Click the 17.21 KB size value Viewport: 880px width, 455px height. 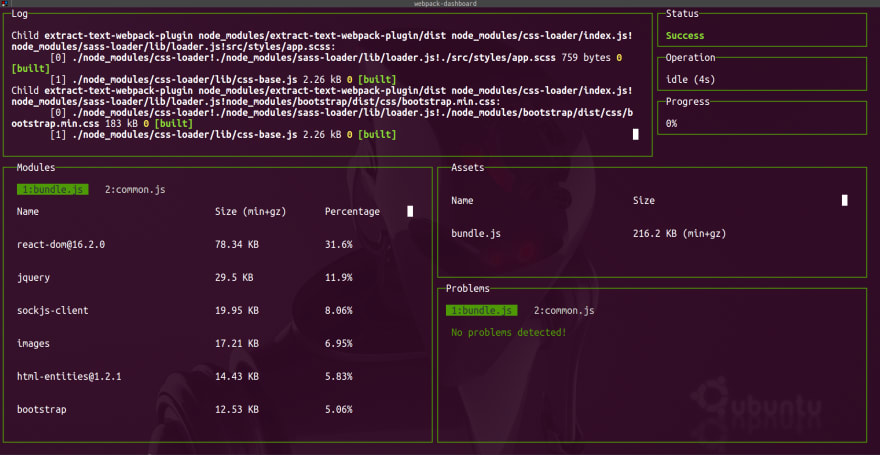tap(237, 343)
